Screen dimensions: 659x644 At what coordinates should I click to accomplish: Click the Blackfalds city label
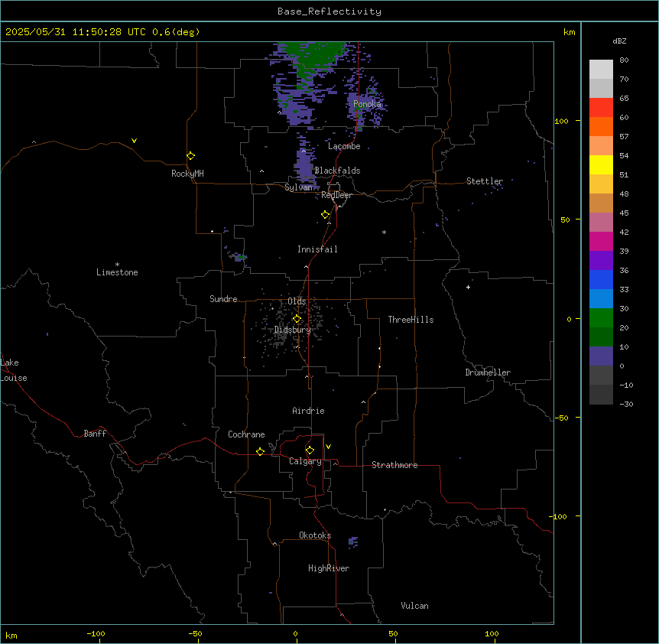[337, 171]
